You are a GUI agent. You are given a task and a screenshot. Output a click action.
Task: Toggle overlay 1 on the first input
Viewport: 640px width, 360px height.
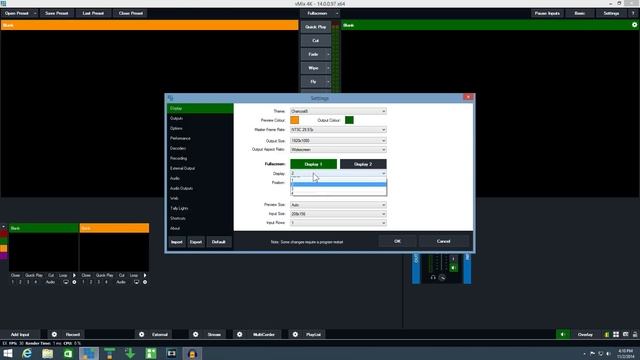tap(13, 282)
